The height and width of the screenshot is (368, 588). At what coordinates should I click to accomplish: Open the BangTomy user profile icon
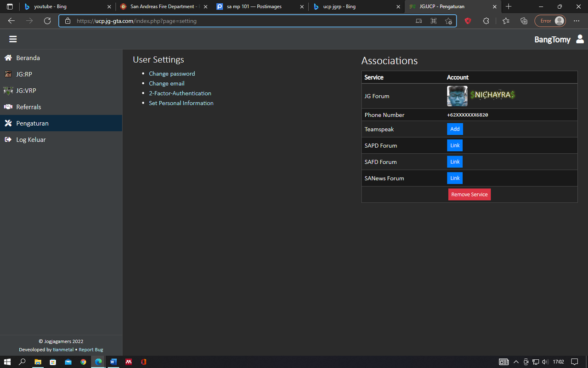tap(580, 39)
